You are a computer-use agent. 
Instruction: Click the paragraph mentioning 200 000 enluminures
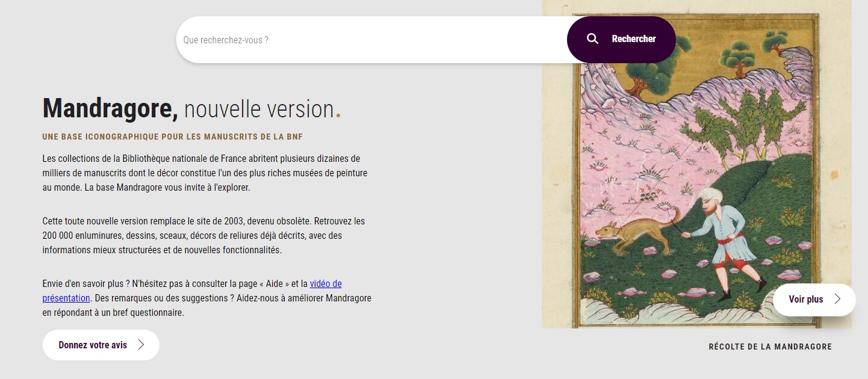click(x=205, y=235)
